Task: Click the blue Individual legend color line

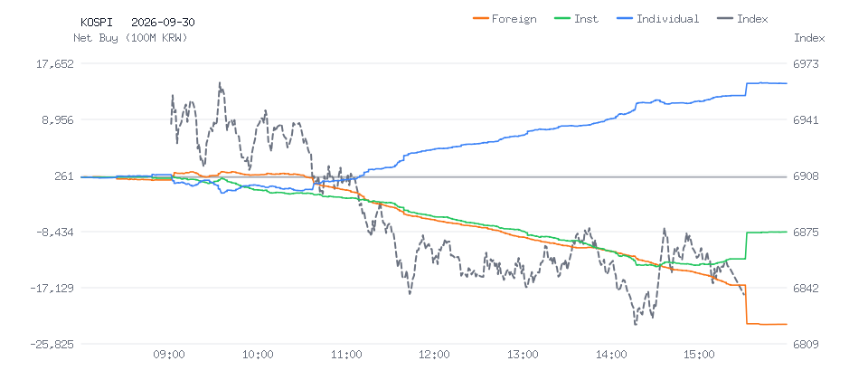Action: pyautogui.click(x=624, y=19)
